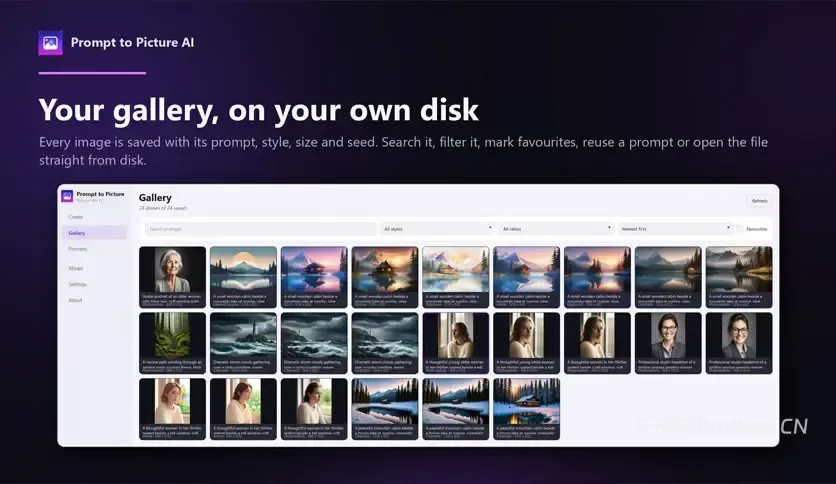836x484 pixels.
Task: Click the 'Your gallery, on your own disk' headline
Action: 259,110
